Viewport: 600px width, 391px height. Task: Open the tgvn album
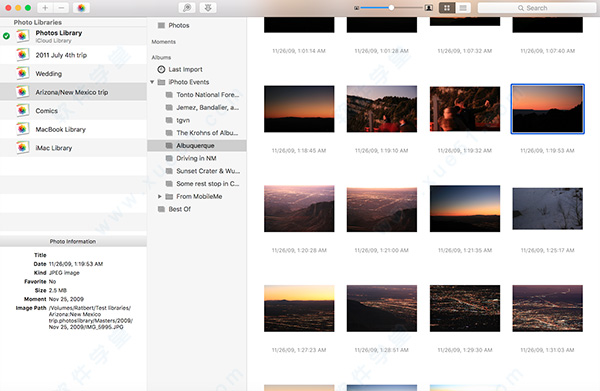(183, 120)
